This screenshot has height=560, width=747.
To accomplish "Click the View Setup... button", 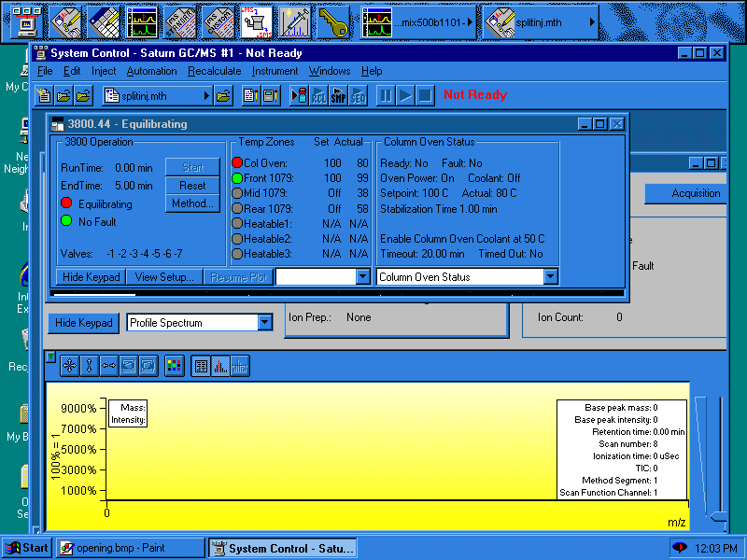I will (164, 277).
